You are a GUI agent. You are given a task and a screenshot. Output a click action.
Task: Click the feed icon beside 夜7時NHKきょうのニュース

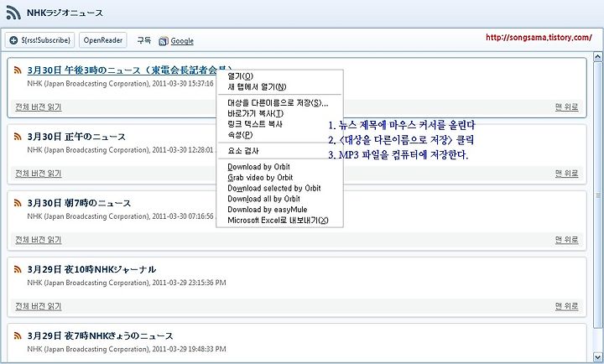pyautogui.click(x=18, y=335)
